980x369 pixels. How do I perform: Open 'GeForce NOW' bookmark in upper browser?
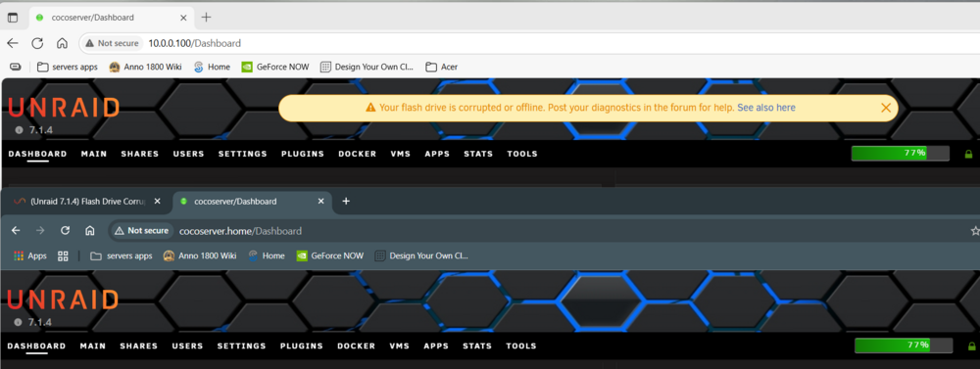(275, 67)
